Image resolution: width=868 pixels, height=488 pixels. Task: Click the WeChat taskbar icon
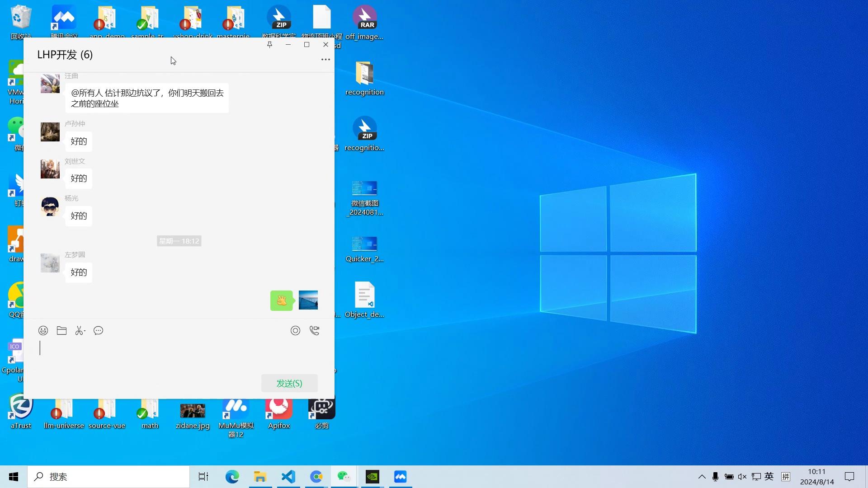tap(344, 477)
